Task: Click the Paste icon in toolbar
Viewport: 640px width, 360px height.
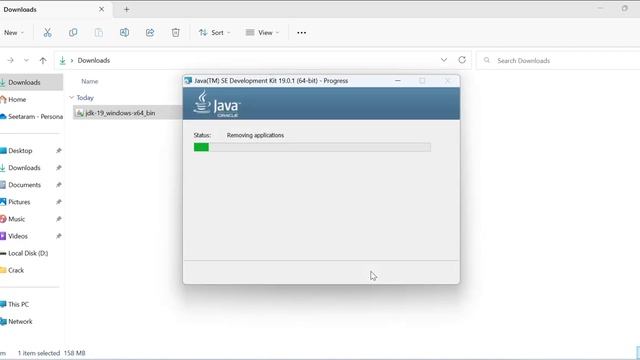Action: pos(99,33)
